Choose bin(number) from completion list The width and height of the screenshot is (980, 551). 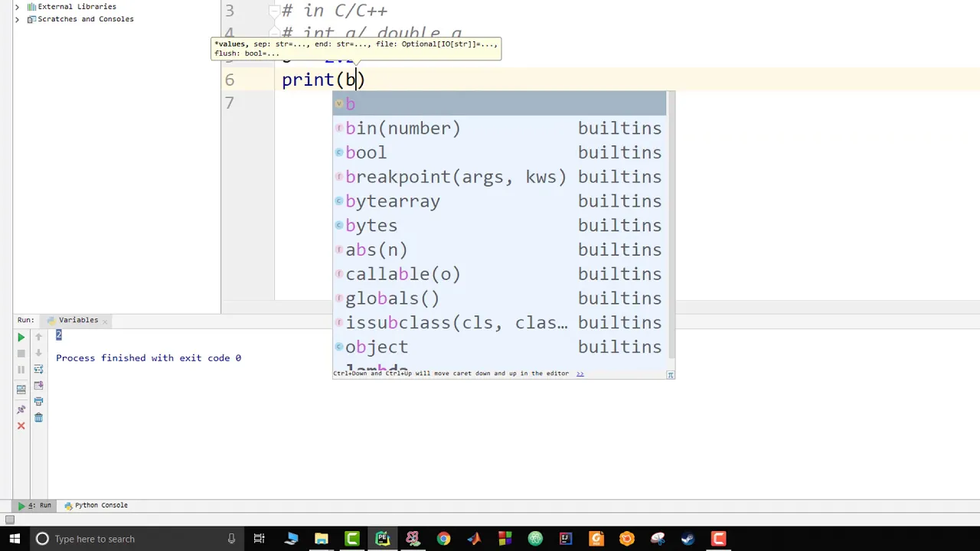[x=499, y=128]
